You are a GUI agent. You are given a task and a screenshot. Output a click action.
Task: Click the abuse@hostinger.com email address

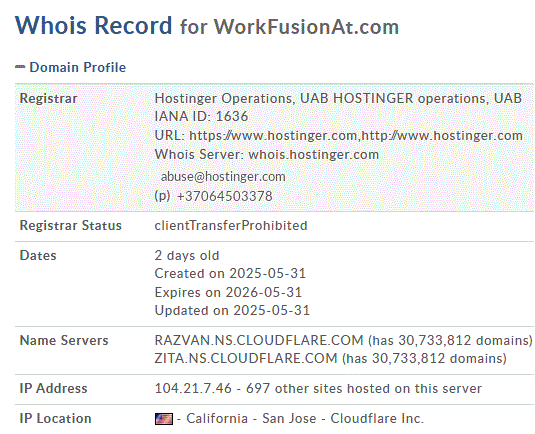(x=223, y=176)
